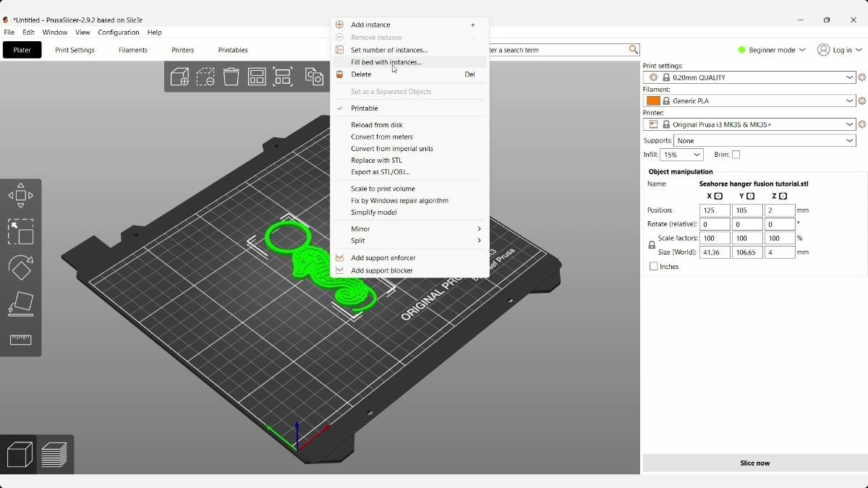This screenshot has width=868, height=488.
Task: Toggle the Printable checkmark menu item
Action: coord(410,108)
